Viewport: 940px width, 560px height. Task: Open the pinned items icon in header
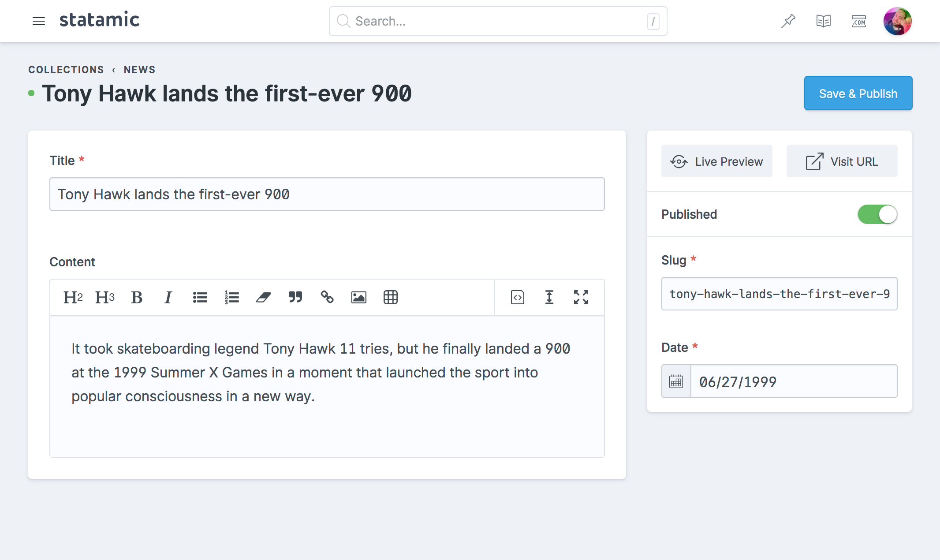788,21
